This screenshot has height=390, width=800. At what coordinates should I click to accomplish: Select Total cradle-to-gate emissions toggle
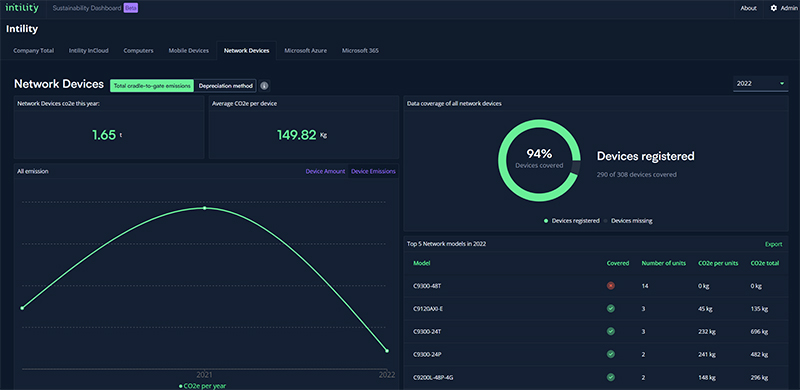[x=153, y=86]
